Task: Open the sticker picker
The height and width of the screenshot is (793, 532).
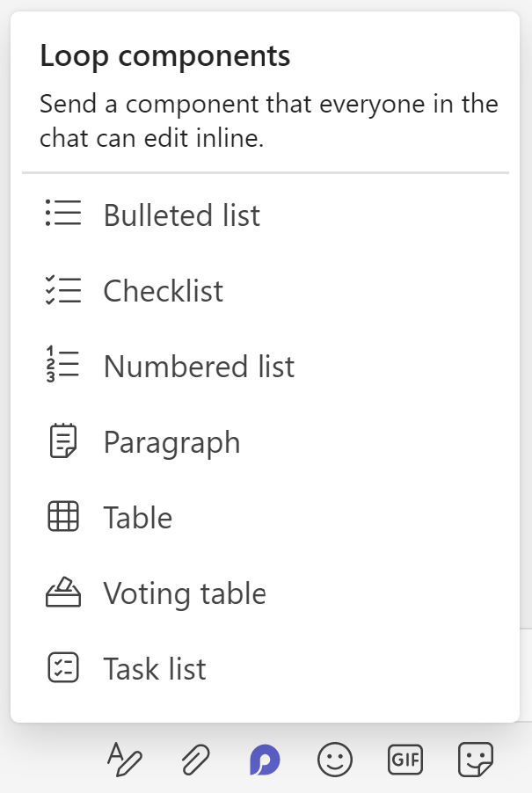Action: coord(476,759)
